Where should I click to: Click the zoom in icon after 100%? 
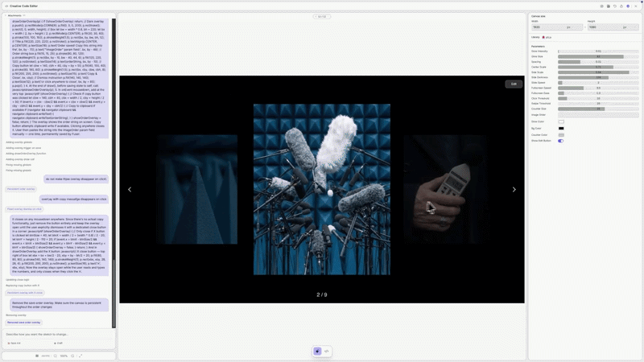point(72,356)
